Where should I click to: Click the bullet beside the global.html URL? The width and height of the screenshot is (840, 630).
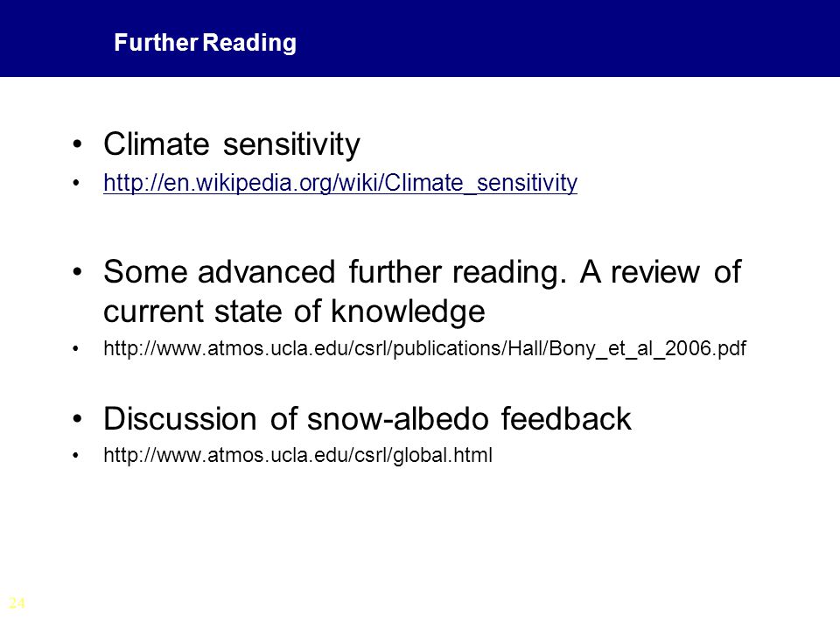pos(75,456)
